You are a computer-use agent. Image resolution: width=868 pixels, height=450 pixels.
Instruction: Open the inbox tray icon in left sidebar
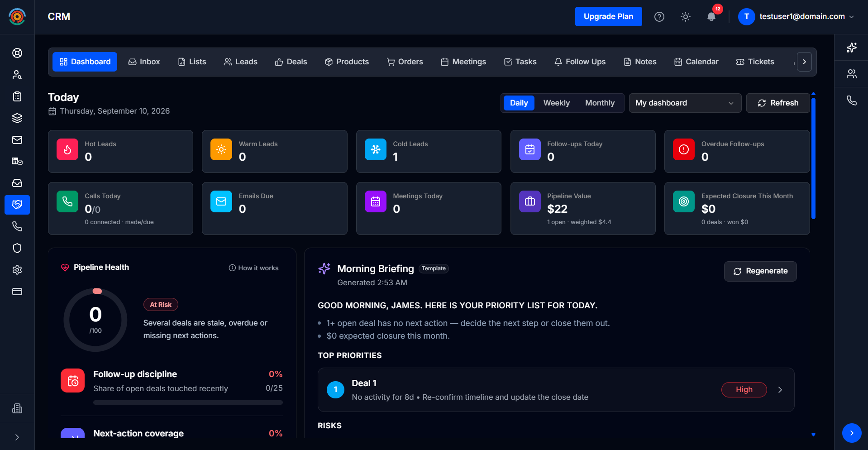(x=17, y=183)
